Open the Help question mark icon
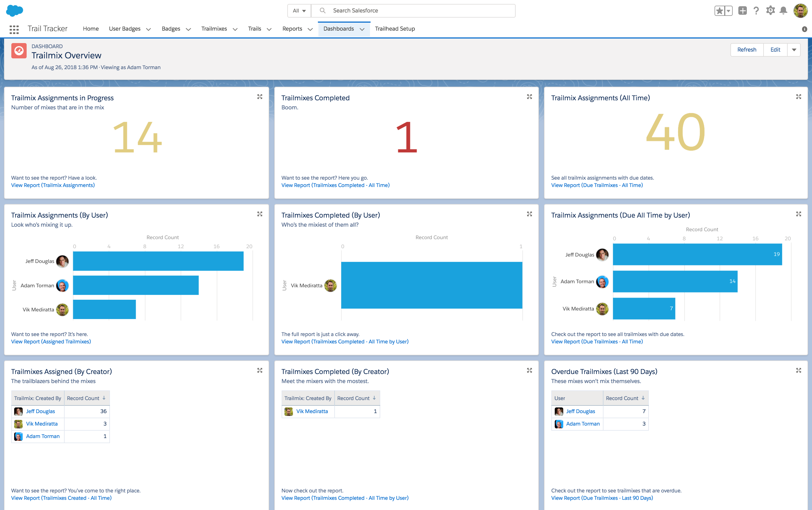The image size is (812, 510). 756,11
